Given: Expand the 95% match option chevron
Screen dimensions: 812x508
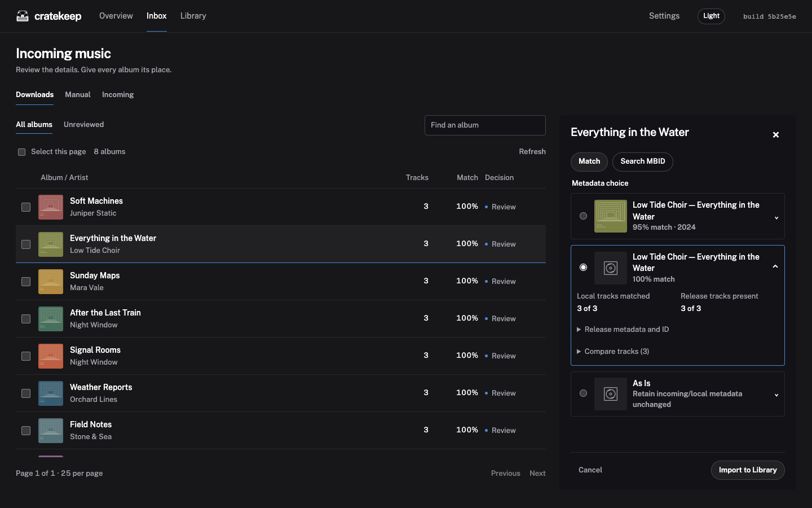Looking at the screenshot, I should pyautogui.click(x=776, y=218).
